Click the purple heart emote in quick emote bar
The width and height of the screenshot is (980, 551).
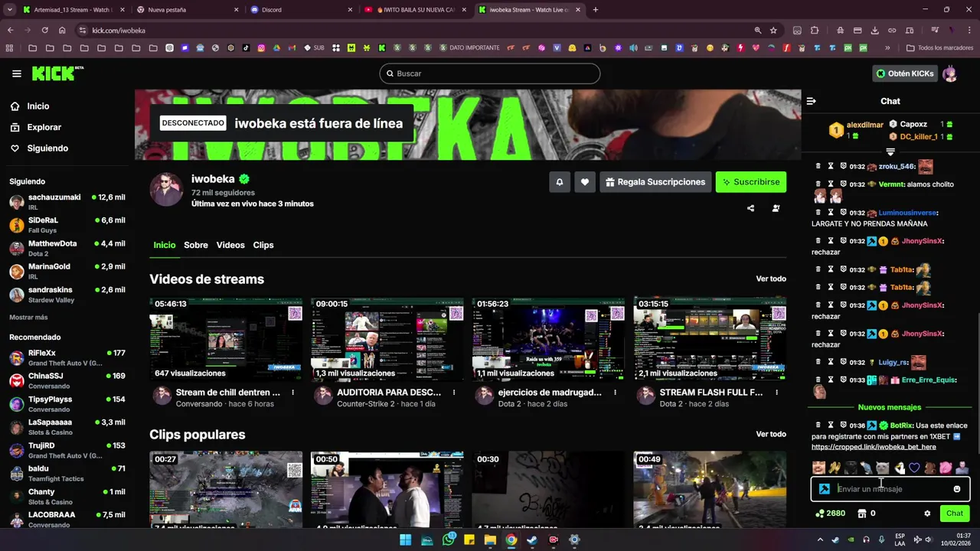913,468
